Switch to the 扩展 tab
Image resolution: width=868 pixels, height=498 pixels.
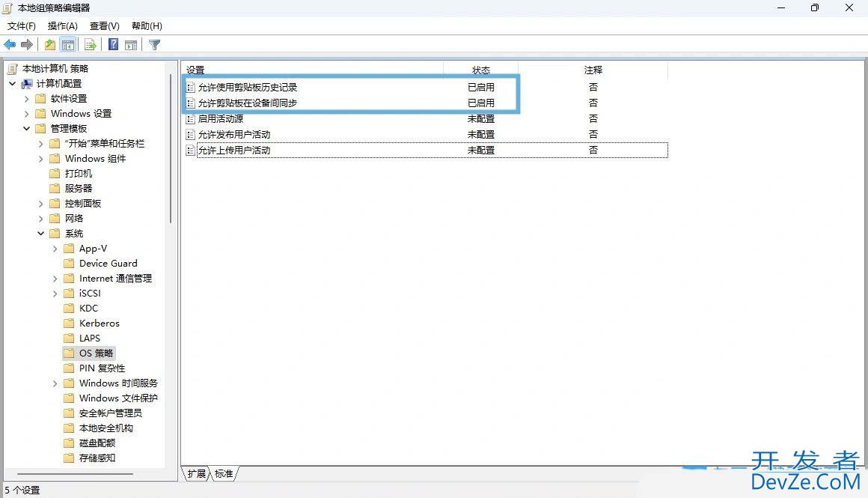[x=197, y=473]
